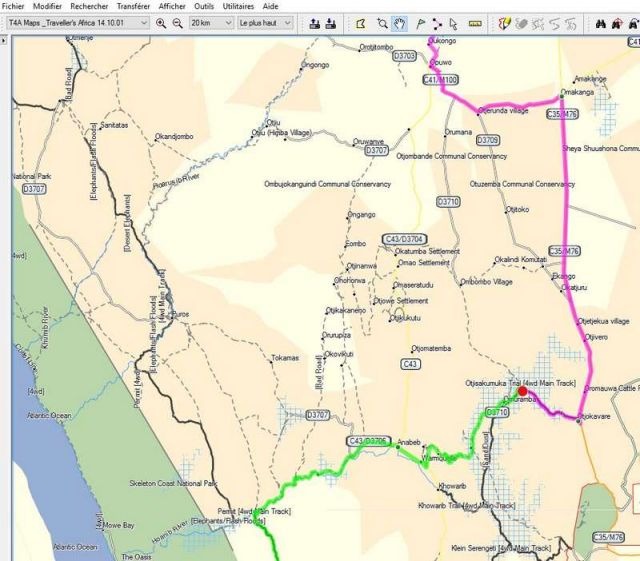Click the D3703 road badge

[404, 56]
